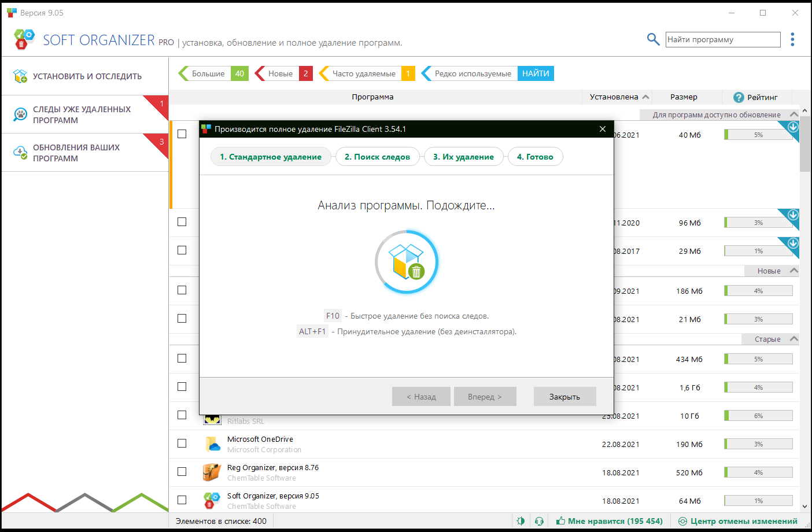Collapse the 'Старые' group
Screen dimensions: 812x532
pos(794,339)
